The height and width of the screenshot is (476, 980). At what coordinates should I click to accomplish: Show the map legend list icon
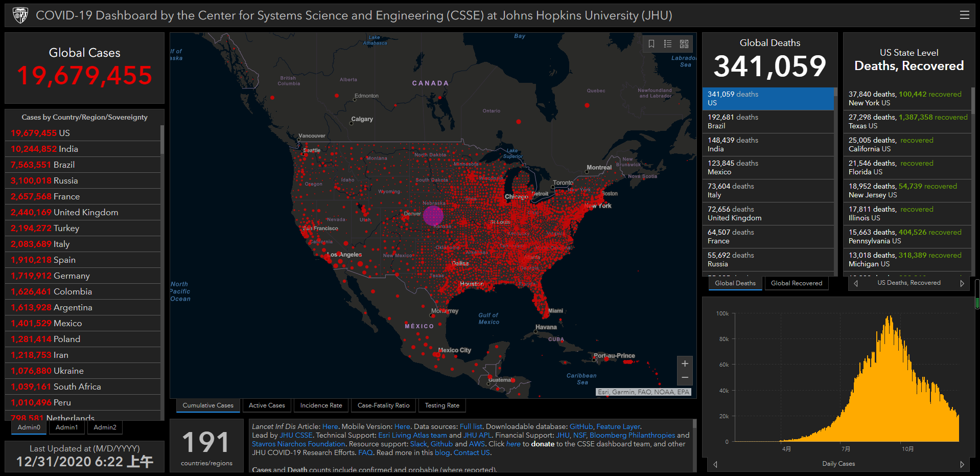(668, 44)
